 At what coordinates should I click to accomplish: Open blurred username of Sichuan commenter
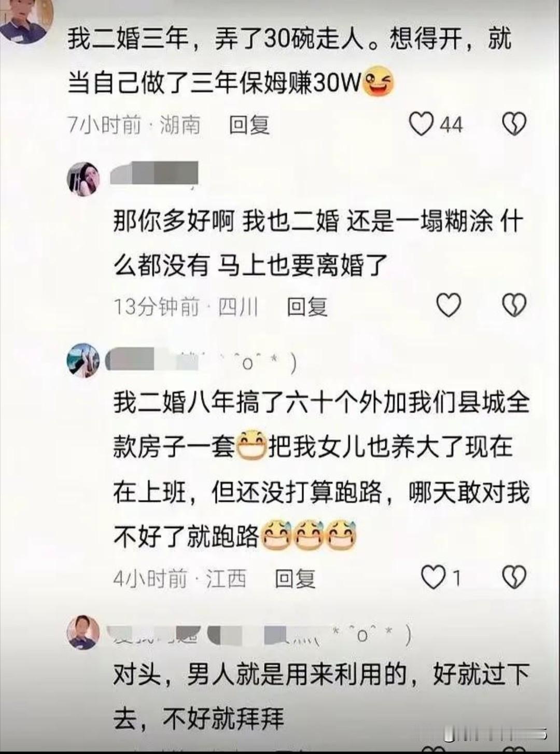coord(155,173)
